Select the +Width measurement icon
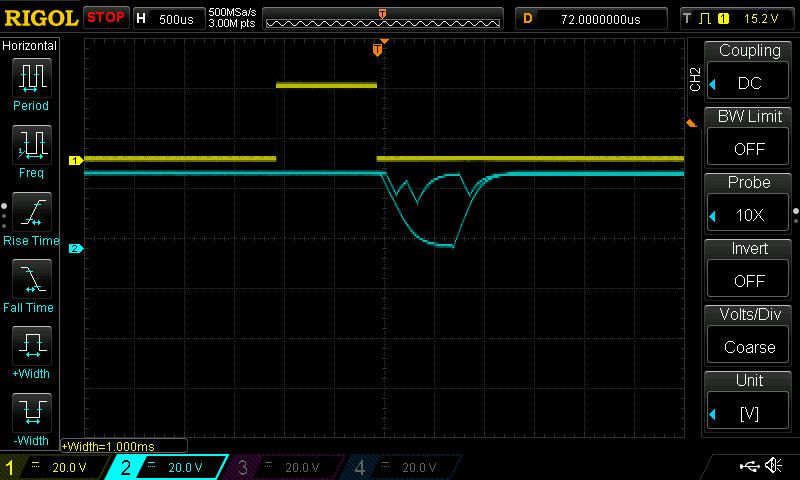The height and width of the screenshot is (480, 800). pos(32,346)
